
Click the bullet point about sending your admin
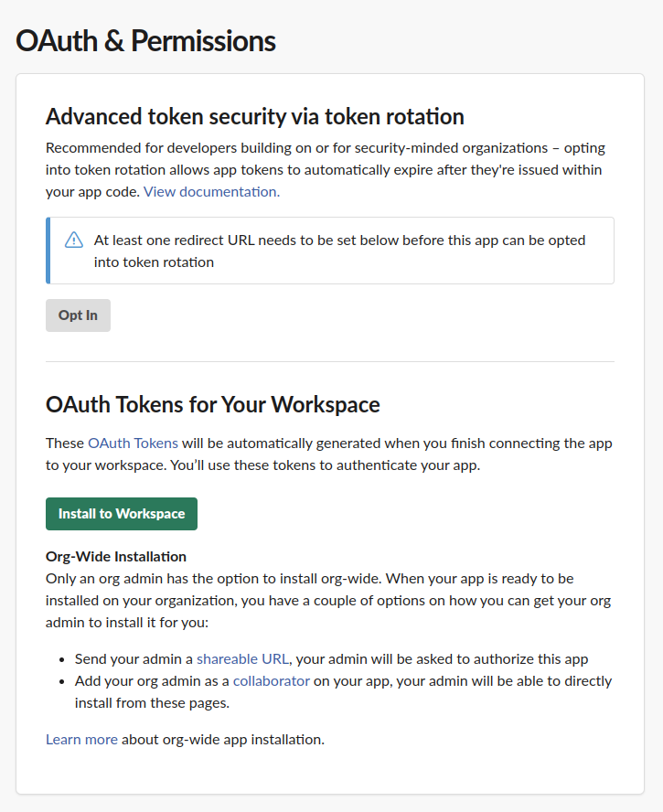pos(331,658)
